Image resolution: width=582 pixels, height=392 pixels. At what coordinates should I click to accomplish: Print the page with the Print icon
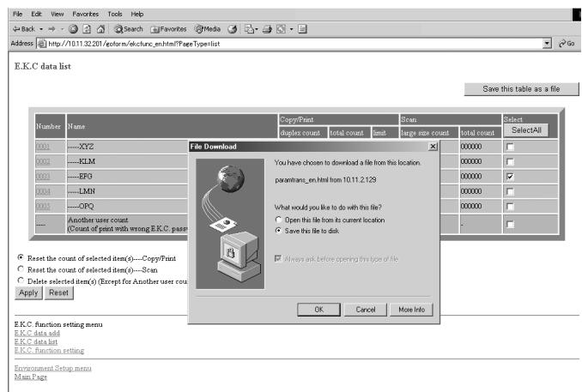coord(267,29)
